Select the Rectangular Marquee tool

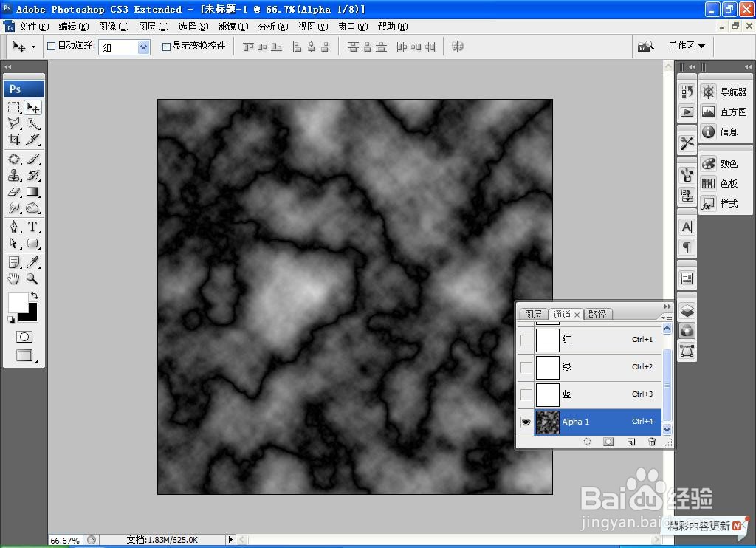[x=15, y=107]
